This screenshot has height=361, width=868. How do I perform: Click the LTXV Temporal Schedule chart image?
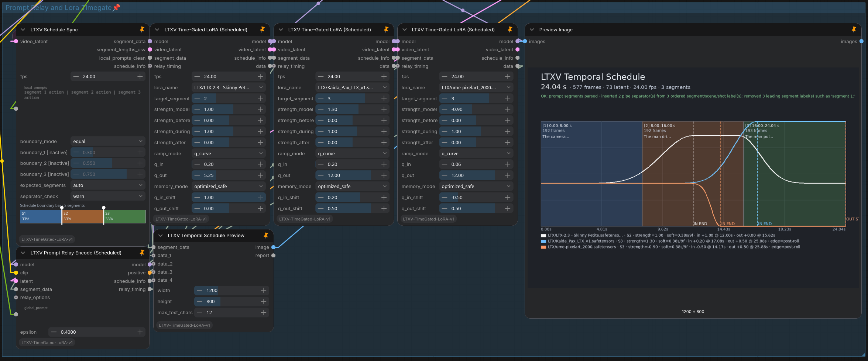click(693, 177)
